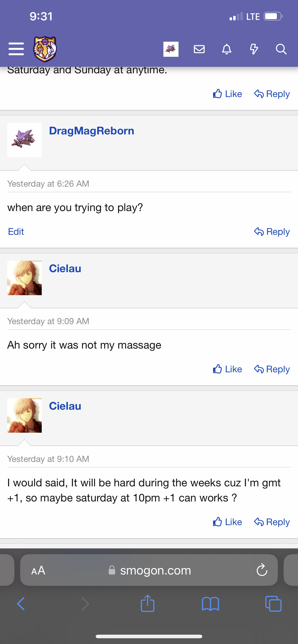Open the DragMagReborn username profile link
Screen dimensions: 298x644
tap(91, 131)
